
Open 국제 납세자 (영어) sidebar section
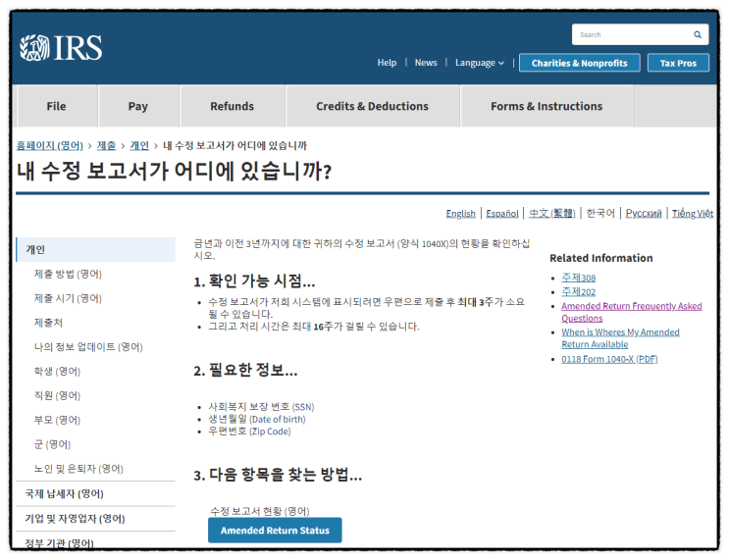[x=64, y=493]
